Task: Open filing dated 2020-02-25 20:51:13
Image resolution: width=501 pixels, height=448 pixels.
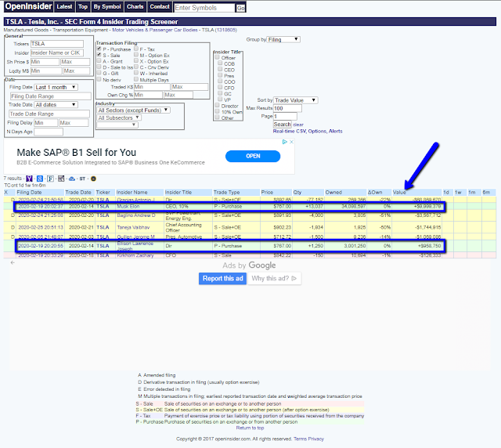Action: tap(41, 227)
